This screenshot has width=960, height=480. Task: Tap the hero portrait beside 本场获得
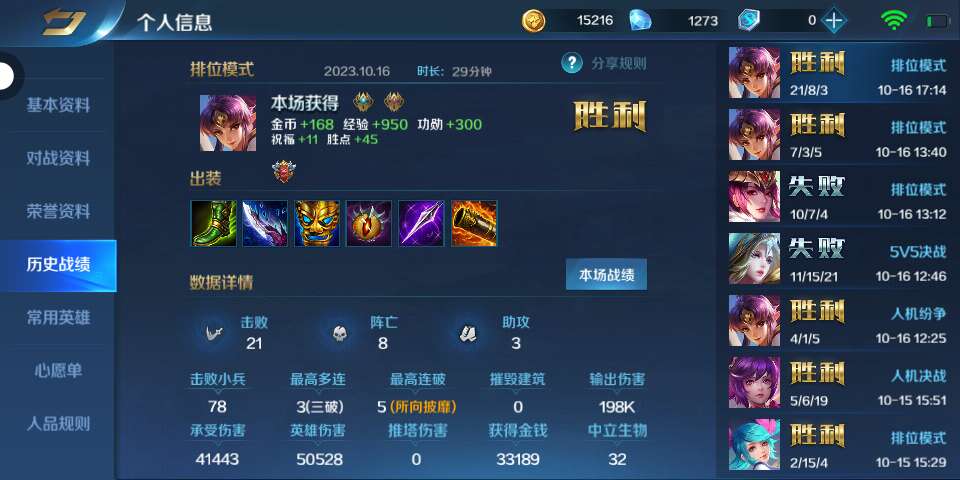[x=228, y=123]
